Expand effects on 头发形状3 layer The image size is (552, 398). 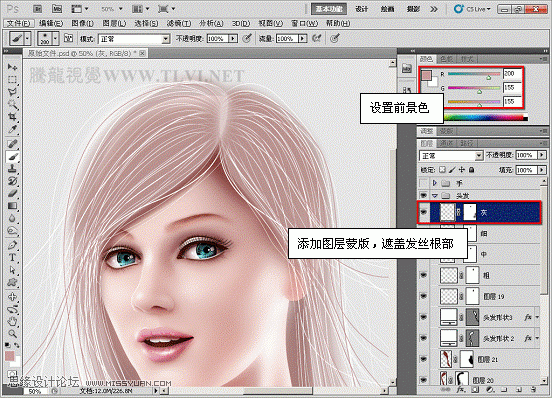[537, 317]
